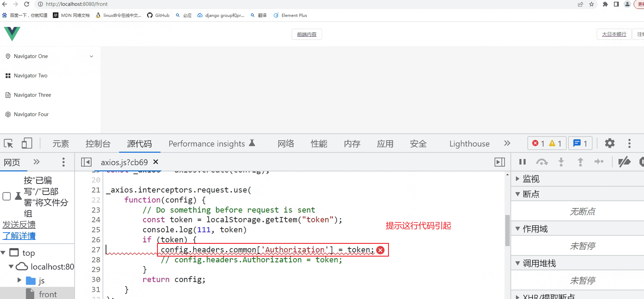The width and height of the screenshot is (644, 299).
Task: Switch to the 控制台 Console tab
Action: coord(98,144)
